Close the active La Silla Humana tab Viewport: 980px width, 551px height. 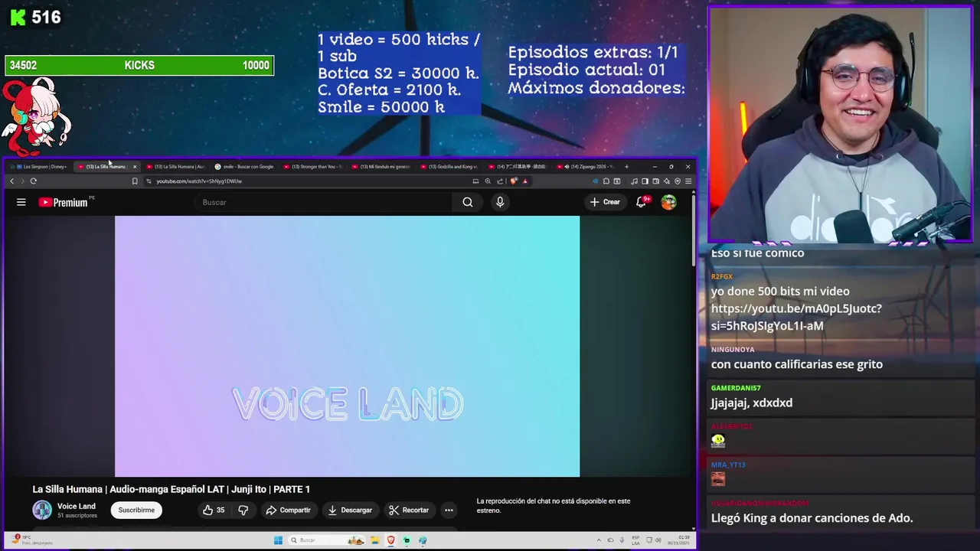click(135, 167)
